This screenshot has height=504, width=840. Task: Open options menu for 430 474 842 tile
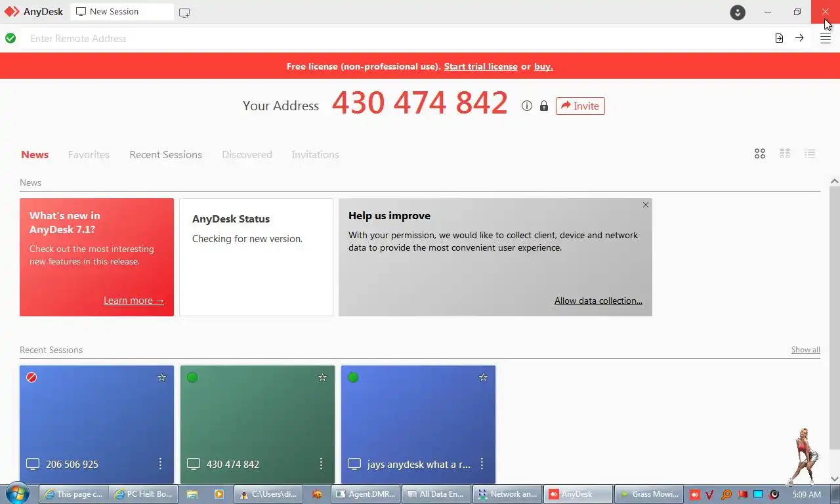[x=321, y=464]
